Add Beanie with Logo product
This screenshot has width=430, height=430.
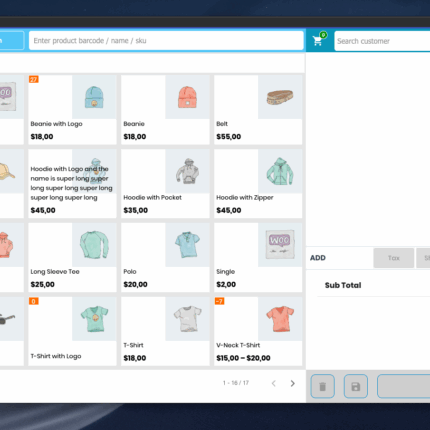click(x=72, y=110)
